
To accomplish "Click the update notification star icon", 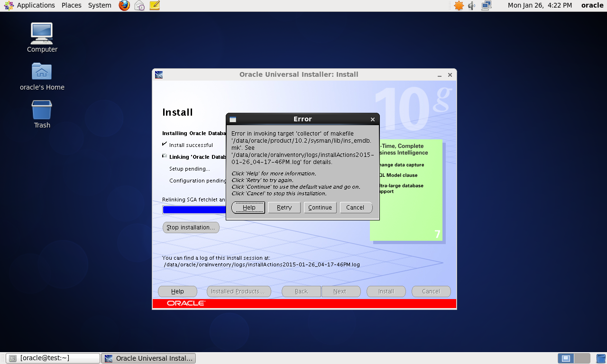I will pyautogui.click(x=459, y=6).
